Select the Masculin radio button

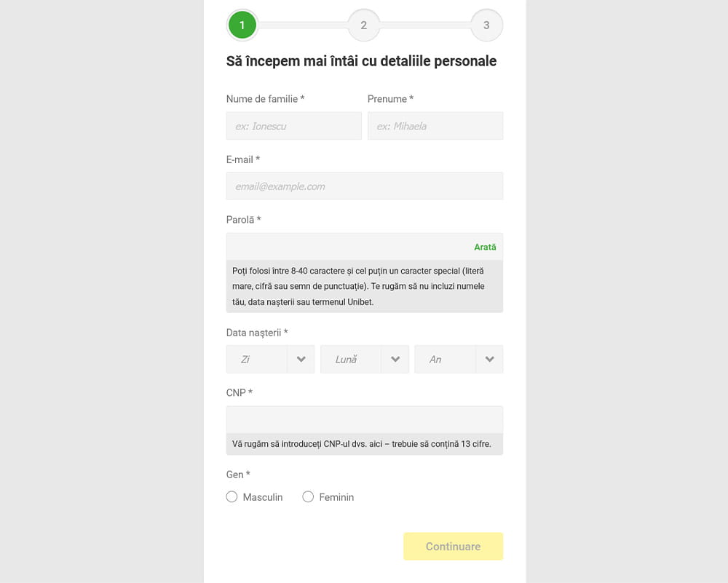coord(232,496)
